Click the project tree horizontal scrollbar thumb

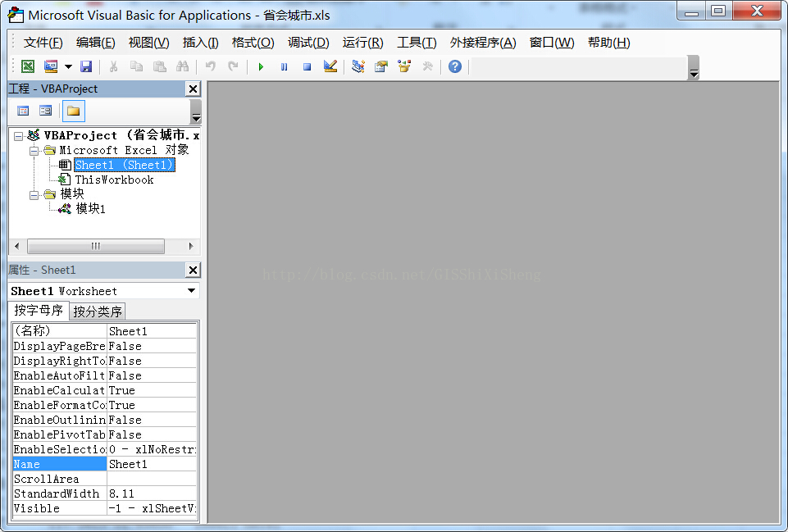pos(95,246)
